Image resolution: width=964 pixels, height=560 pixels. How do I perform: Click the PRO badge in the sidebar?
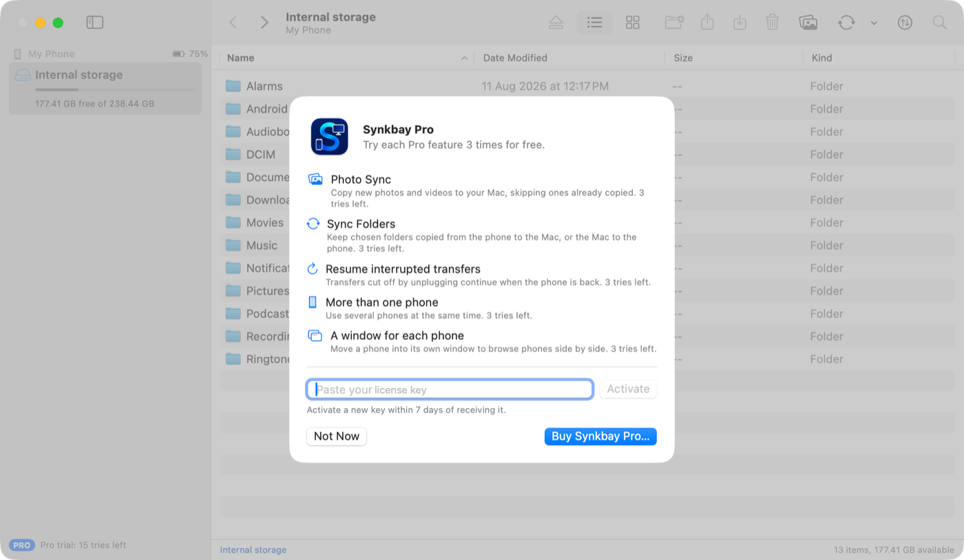pyautogui.click(x=22, y=545)
